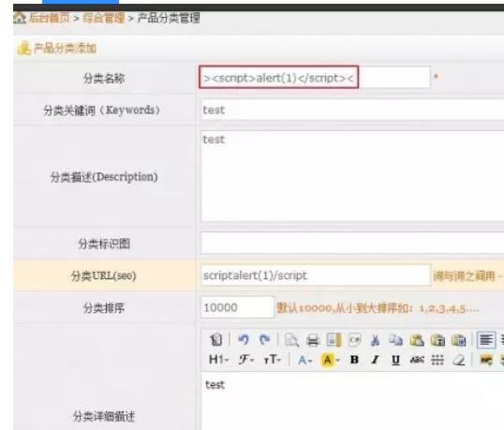Click the Undo arrow in the editor toolbar
This screenshot has height=430, width=504.
(x=244, y=339)
